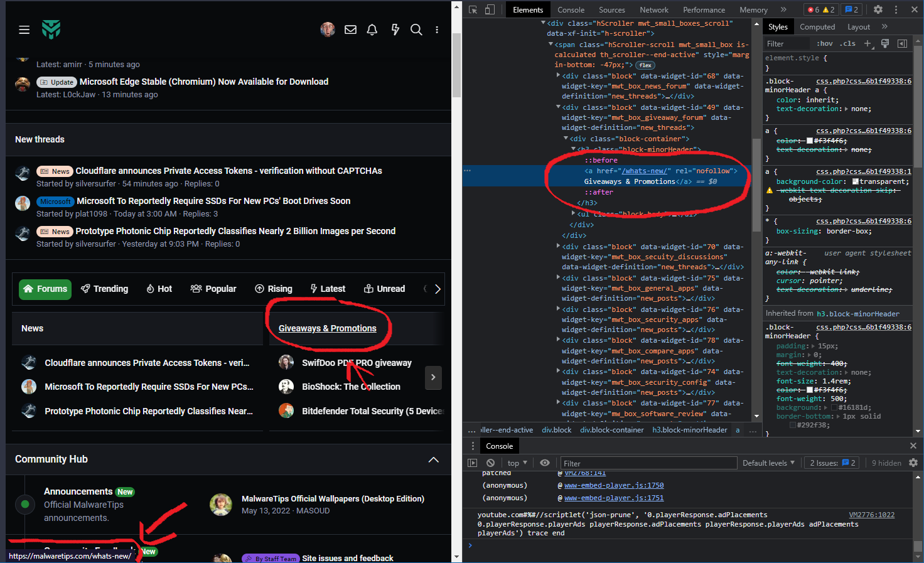Open color picker for transparent background-color

tap(855, 181)
